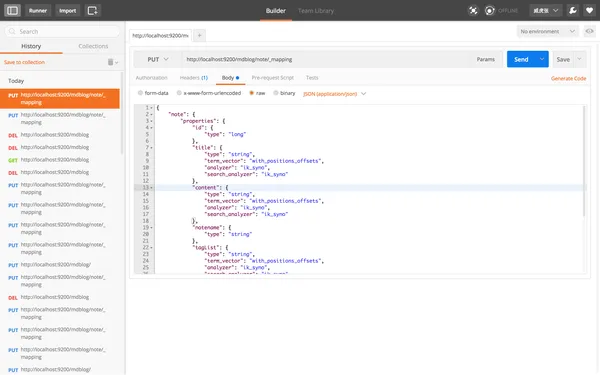Select x-www-form-urlencoded body type
Screen dimensions: 600x375
[179, 93]
